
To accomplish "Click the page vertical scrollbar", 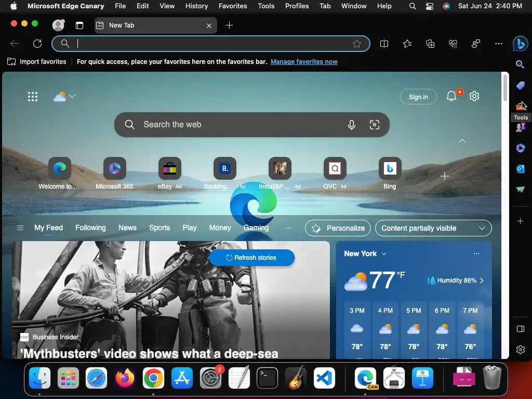I will pyautogui.click(x=505, y=88).
